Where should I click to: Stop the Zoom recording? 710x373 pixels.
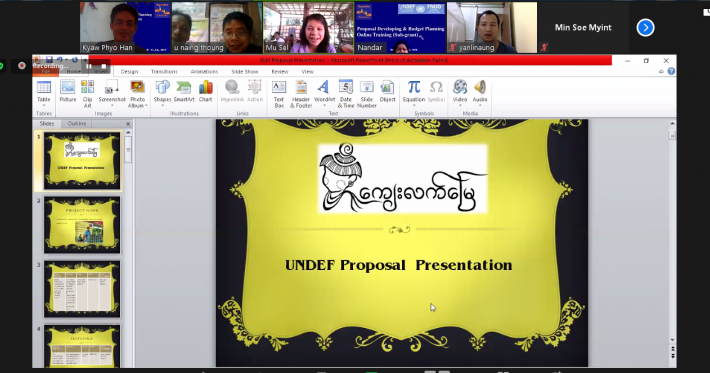click(x=103, y=66)
